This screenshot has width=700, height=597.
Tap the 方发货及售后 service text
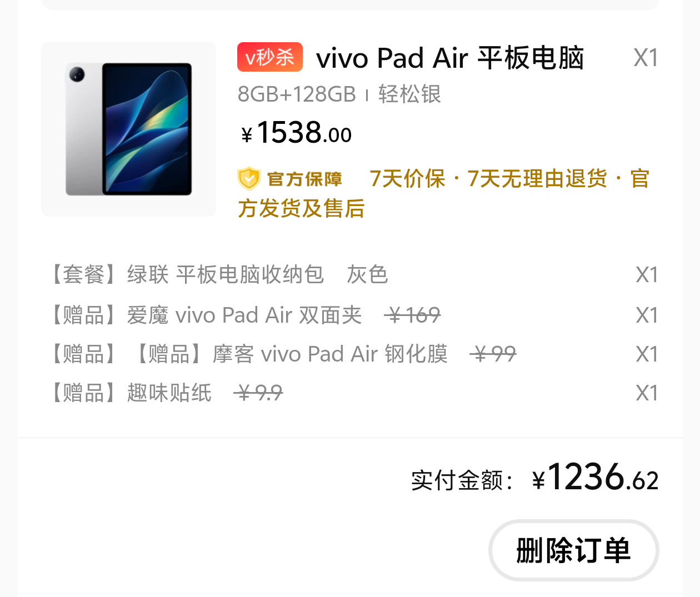301,209
